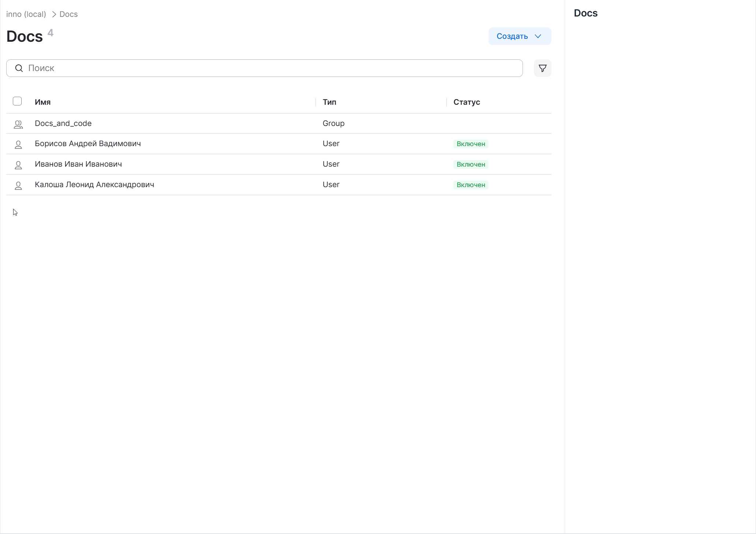Click the Docs breadcrumb item
756x534 pixels.
click(x=69, y=14)
